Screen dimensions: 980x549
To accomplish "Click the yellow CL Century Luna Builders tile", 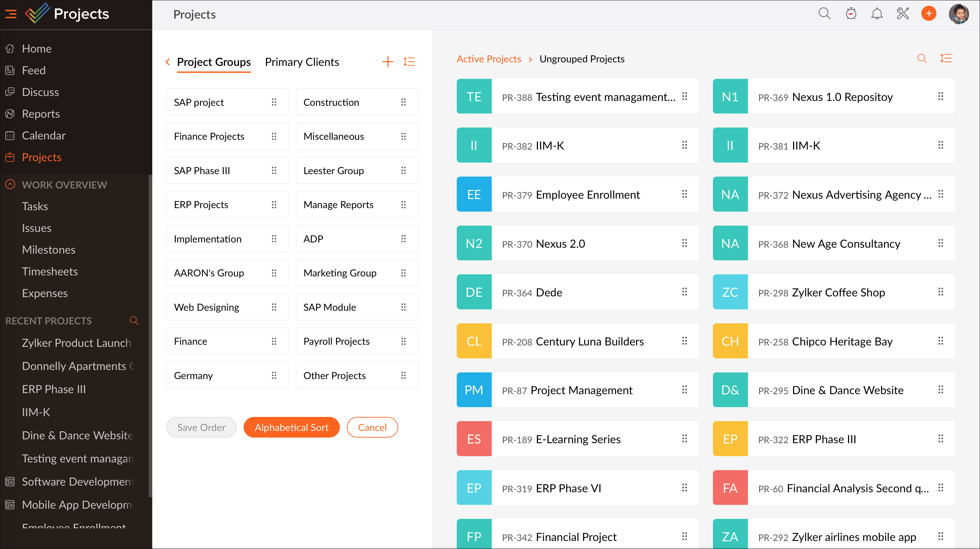I will pos(474,341).
